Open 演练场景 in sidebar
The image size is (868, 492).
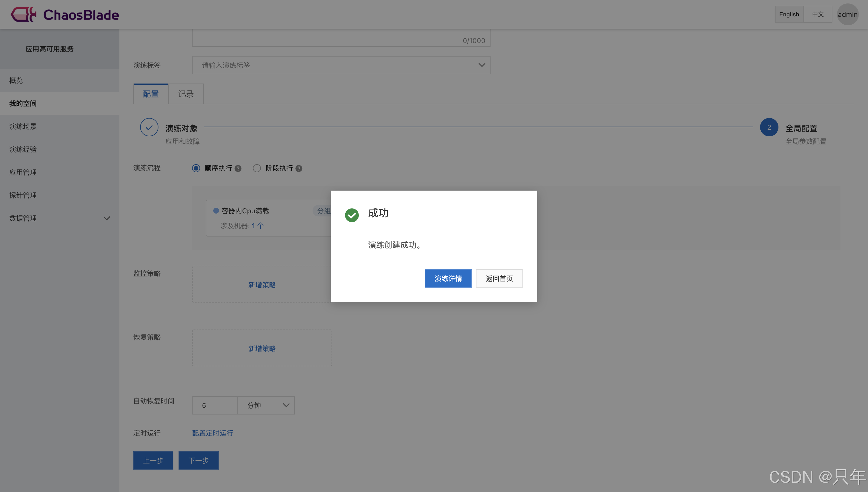[23, 126]
